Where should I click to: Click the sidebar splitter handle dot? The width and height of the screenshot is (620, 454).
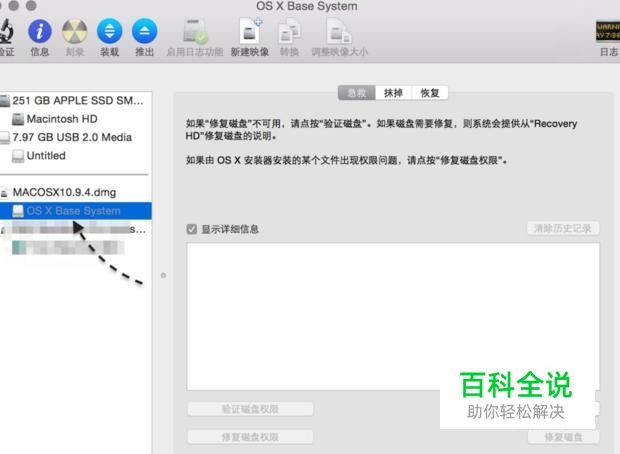tap(163, 275)
